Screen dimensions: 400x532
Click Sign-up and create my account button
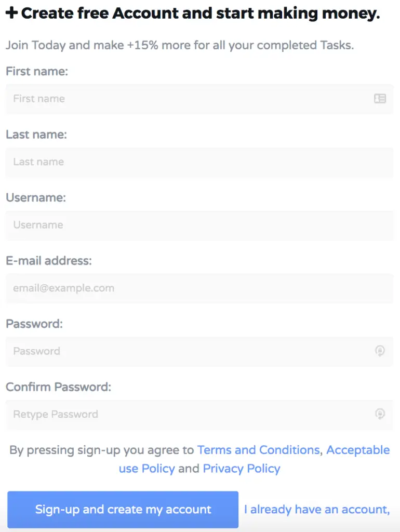tap(123, 509)
